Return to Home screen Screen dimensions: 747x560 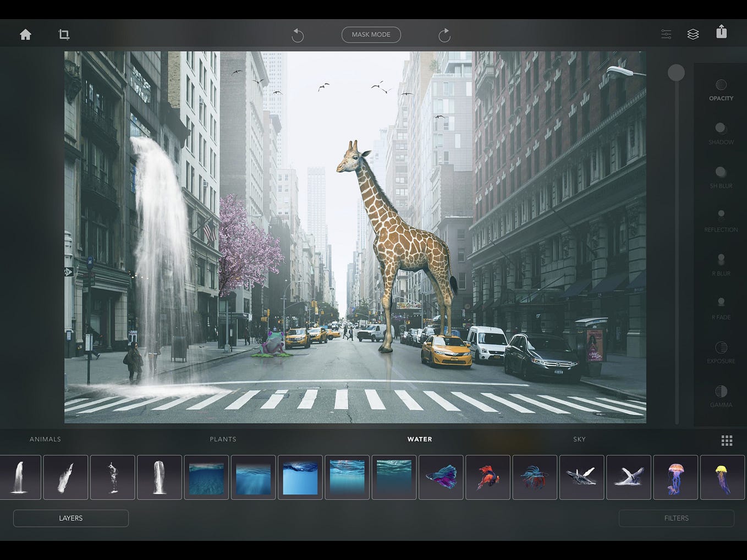tap(25, 34)
